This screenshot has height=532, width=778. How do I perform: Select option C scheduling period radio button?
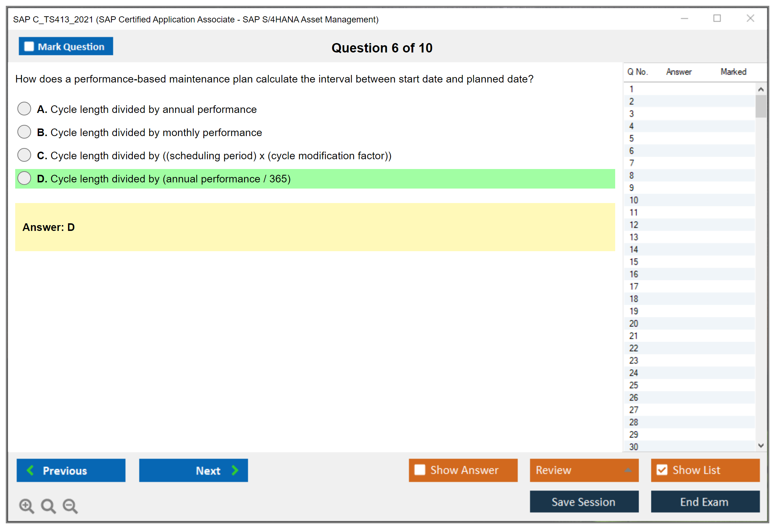(24, 155)
